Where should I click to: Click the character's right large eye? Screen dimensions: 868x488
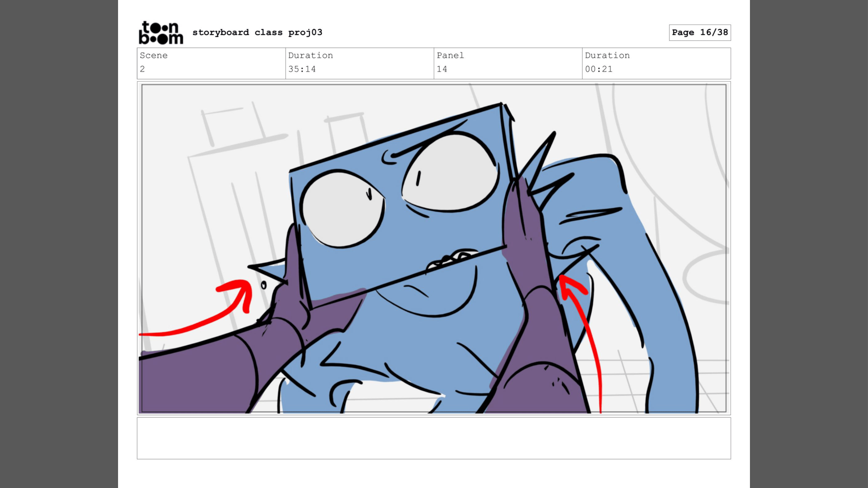click(x=451, y=174)
